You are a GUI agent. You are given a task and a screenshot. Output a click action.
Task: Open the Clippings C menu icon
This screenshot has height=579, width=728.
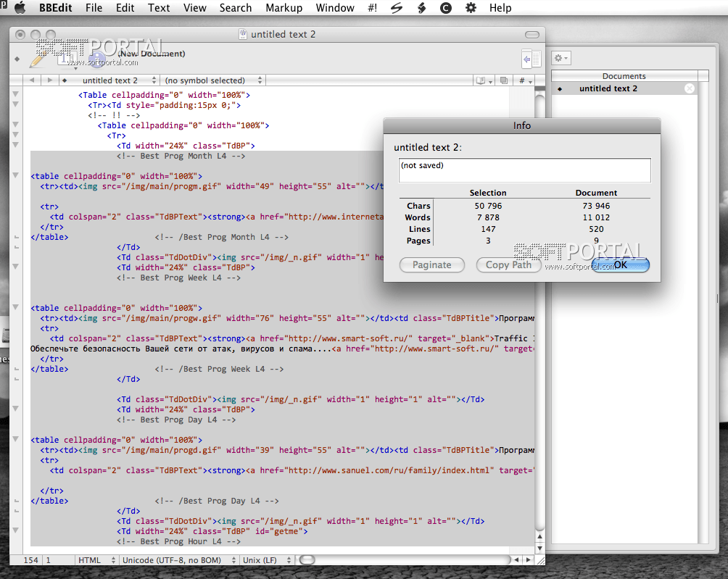click(x=446, y=8)
